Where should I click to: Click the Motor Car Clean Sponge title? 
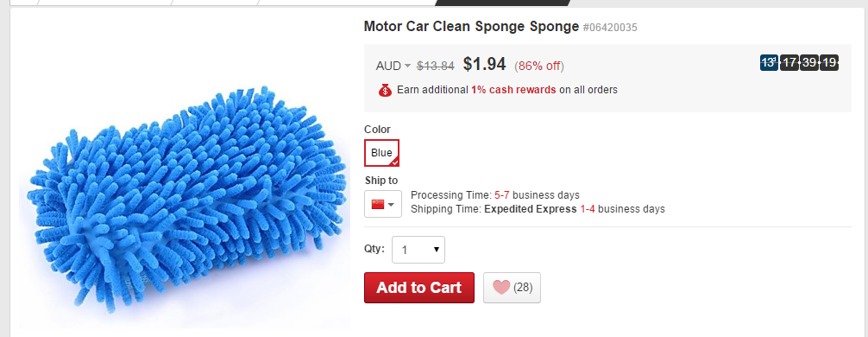tap(471, 26)
